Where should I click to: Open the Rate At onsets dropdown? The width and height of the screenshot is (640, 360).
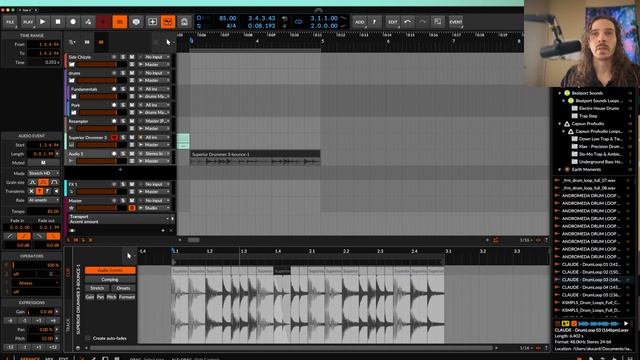(x=43, y=200)
